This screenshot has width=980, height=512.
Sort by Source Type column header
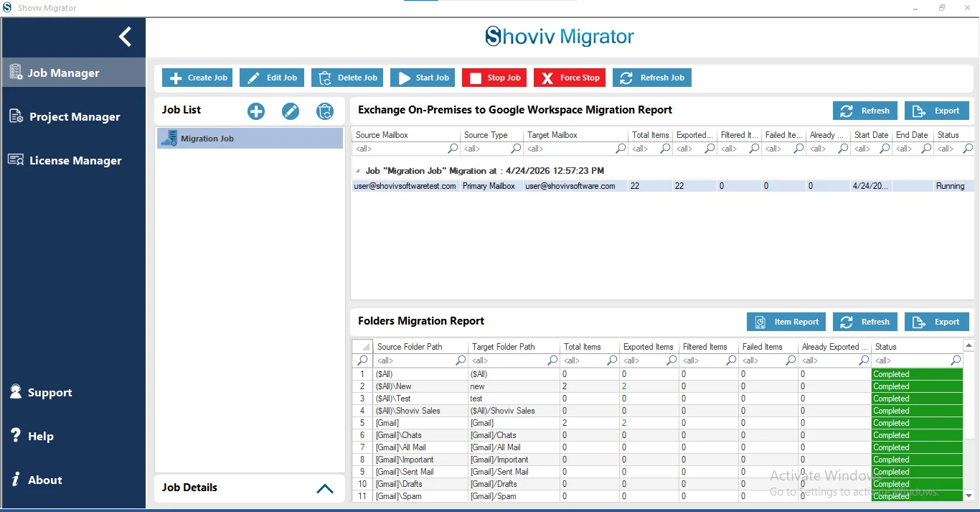(x=491, y=135)
